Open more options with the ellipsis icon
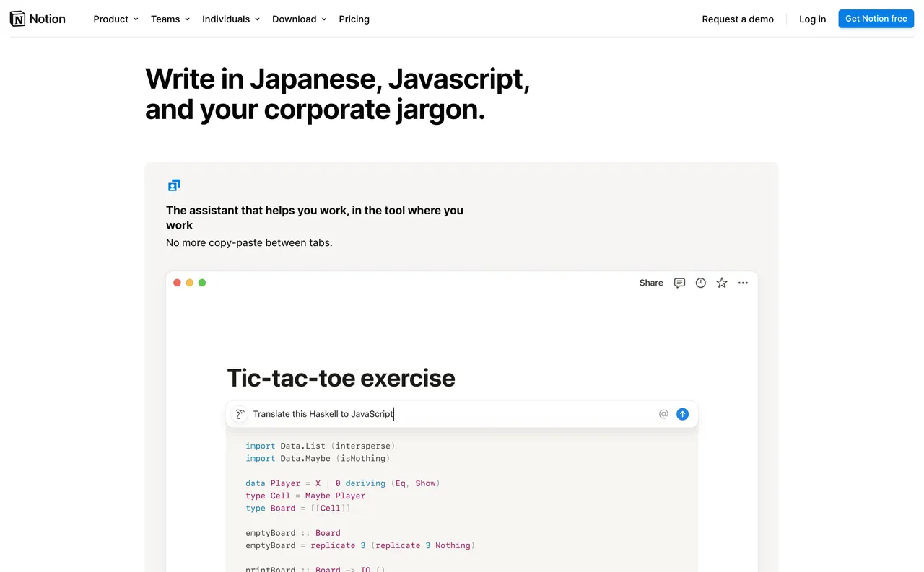The height and width of the screenshot is (572, 924). (743, 283)
